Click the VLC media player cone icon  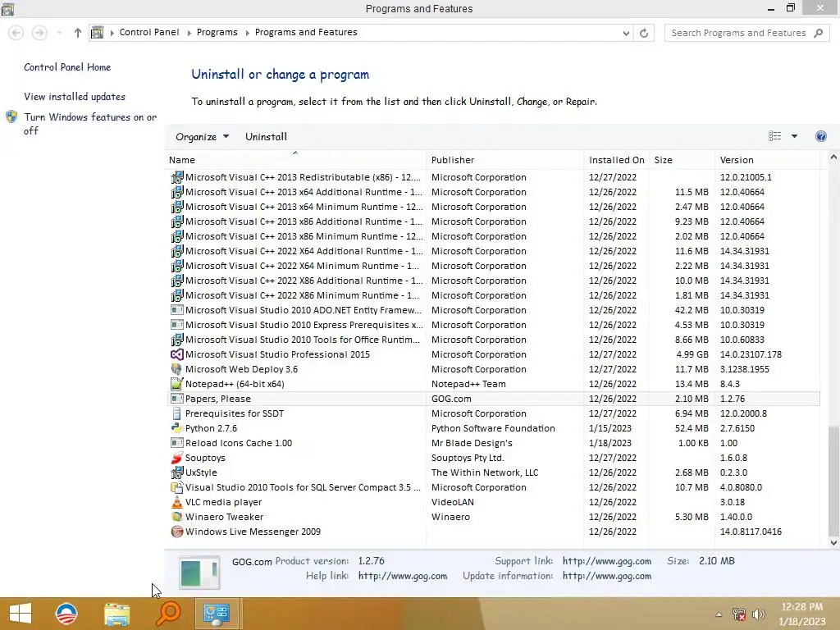pyautogui.click(x=177, y=502)
